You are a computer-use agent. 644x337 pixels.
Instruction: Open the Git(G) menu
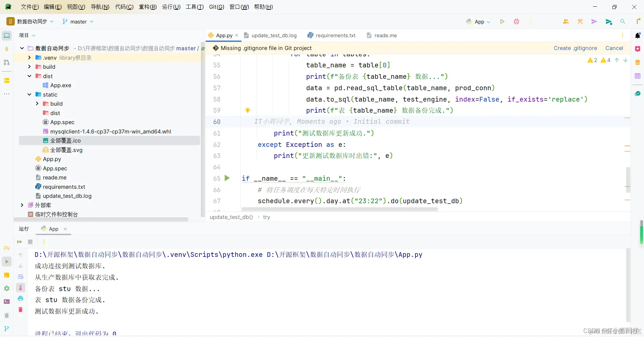216,7
